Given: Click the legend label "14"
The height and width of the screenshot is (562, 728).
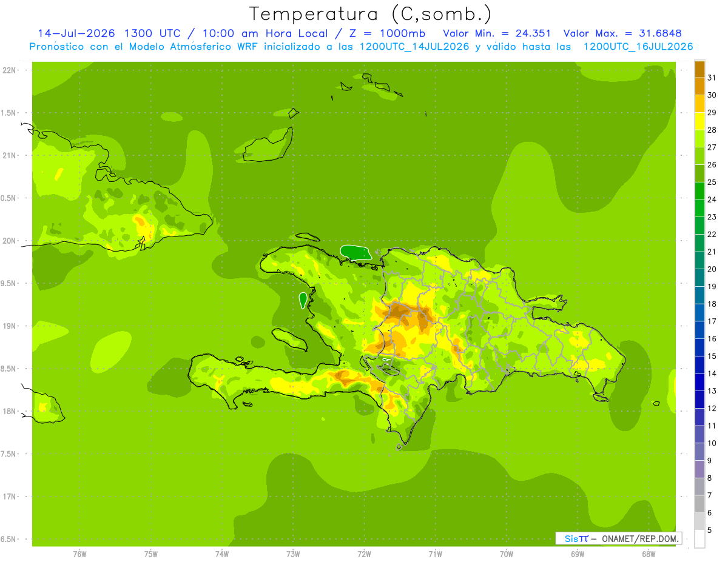Looking at the screenshot, I should click(x=712, y=373).
